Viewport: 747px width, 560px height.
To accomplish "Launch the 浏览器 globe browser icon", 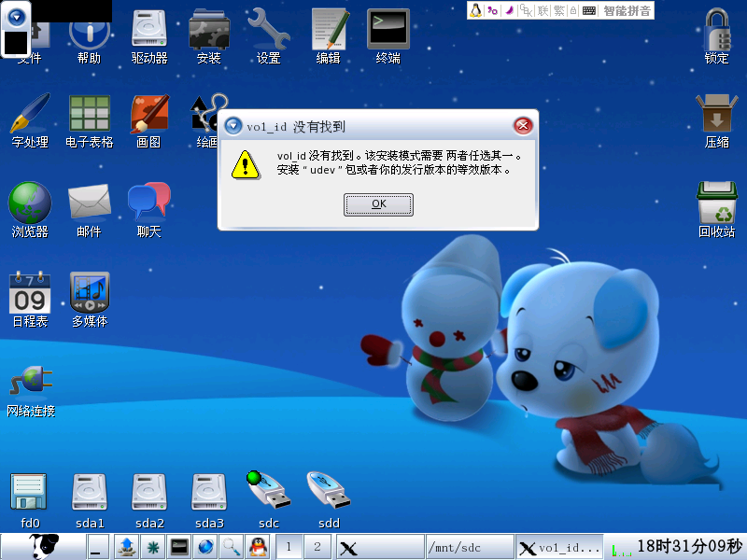I will tap(30, 209).
